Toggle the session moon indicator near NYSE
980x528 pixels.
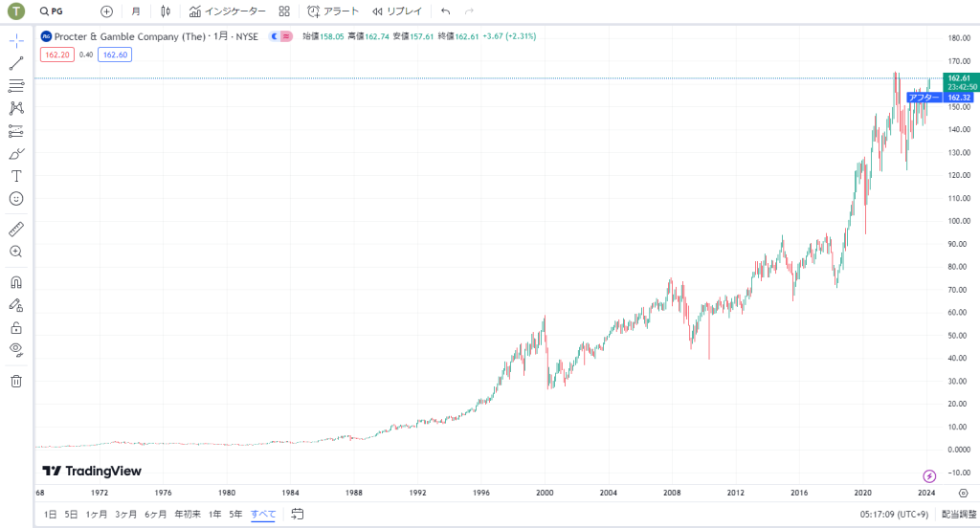click(x=274, y=37)
